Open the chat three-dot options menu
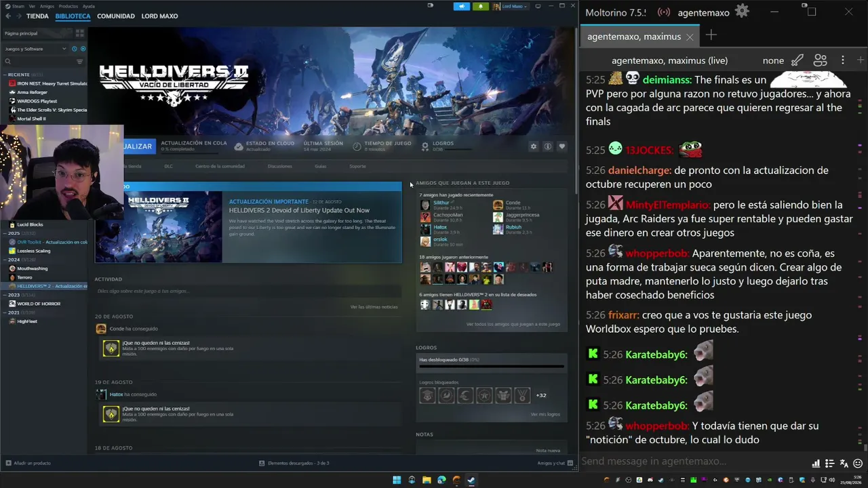Screen dimensions: 868x488 tap(843, 60)
